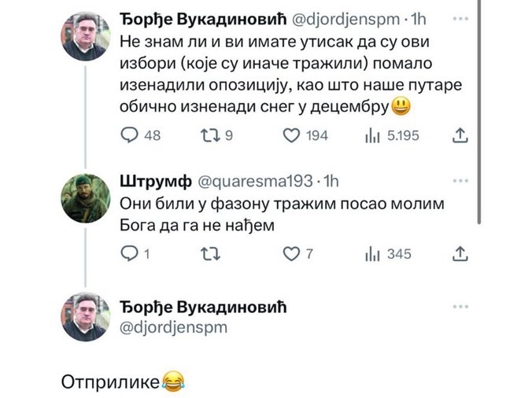Viewport: 532px width, 398px height.
Task: Reply to Штрумф's tweet
Action: click(x=130, y=253)
